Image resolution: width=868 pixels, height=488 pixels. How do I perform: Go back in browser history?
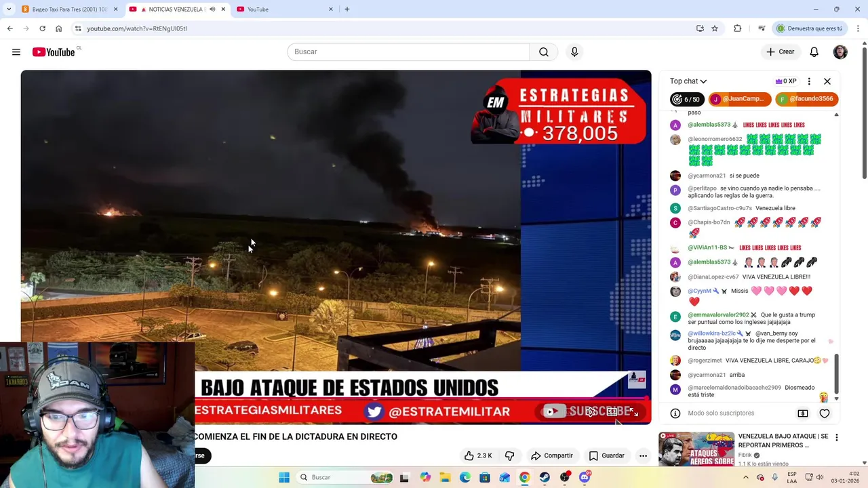9,28
